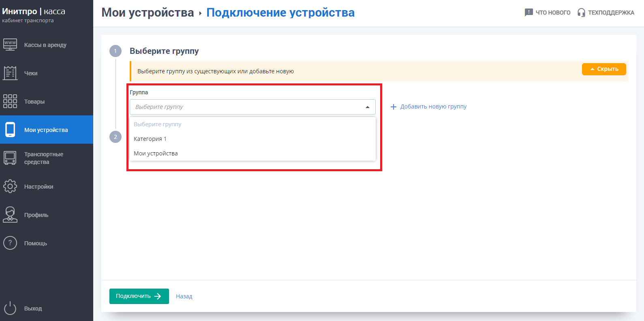Click the Назад link
The image size is (644, 321).
pos(184,296)
